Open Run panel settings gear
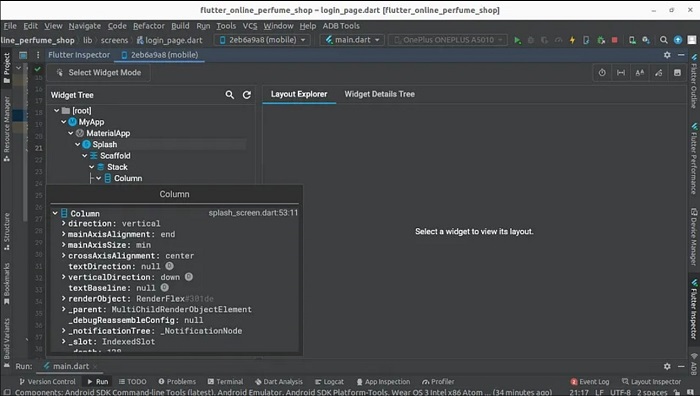Viewport: 700px width, 396px height. click(667, 366)
